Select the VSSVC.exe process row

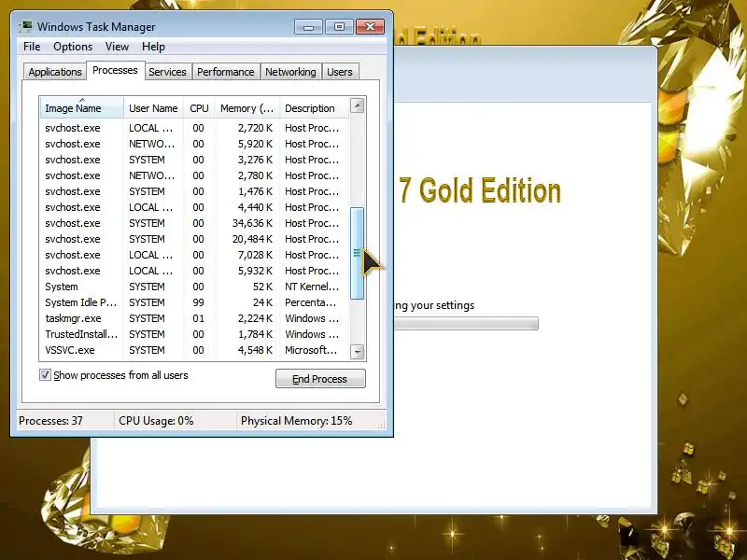[x=195, y=350]
